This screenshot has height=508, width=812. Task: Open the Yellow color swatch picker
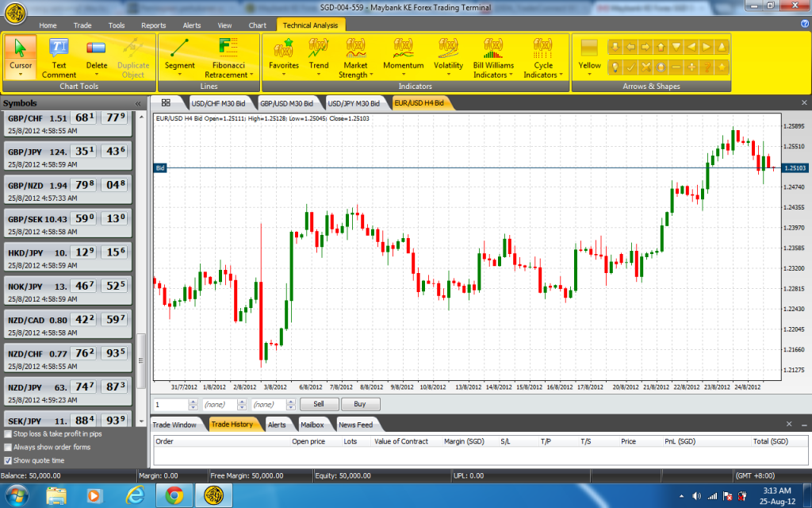click(589, 57)
